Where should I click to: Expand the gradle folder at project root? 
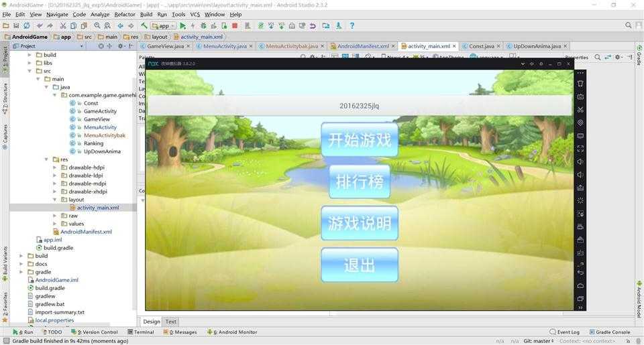click(x=21, y=272)
